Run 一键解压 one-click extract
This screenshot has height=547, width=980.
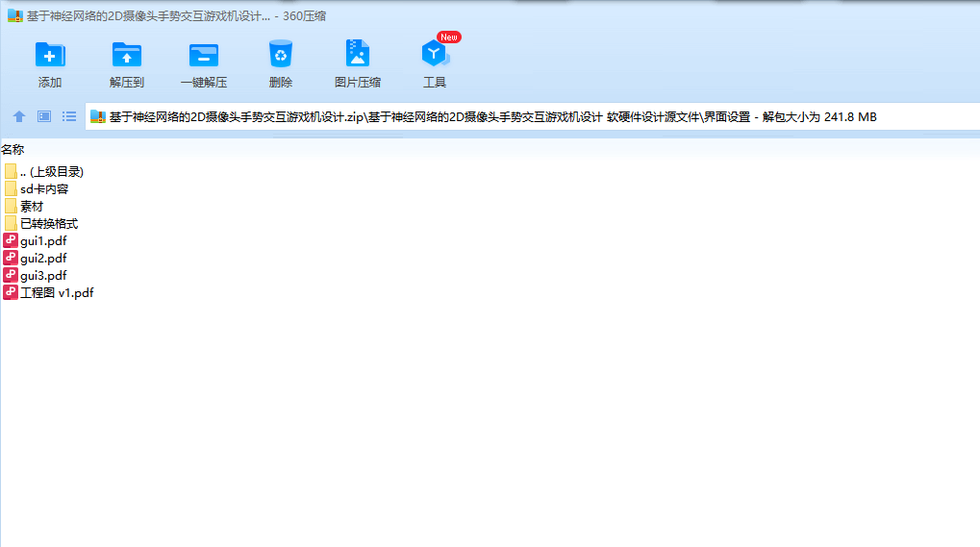click(204, 64)
